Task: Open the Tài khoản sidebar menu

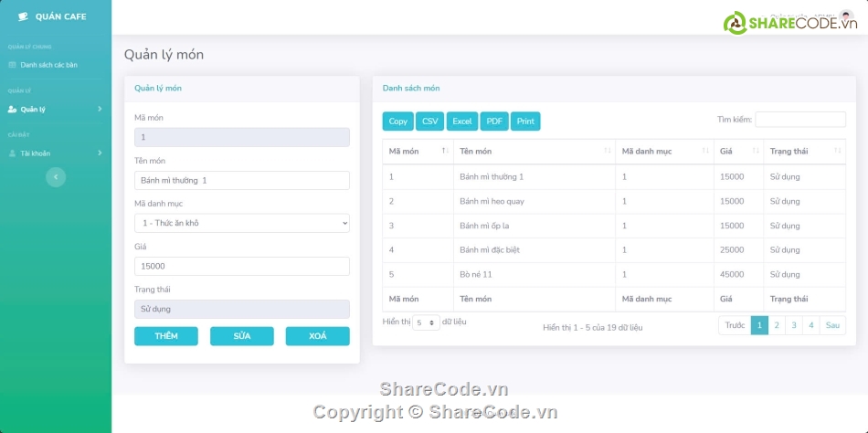Action: pos(56,153)
